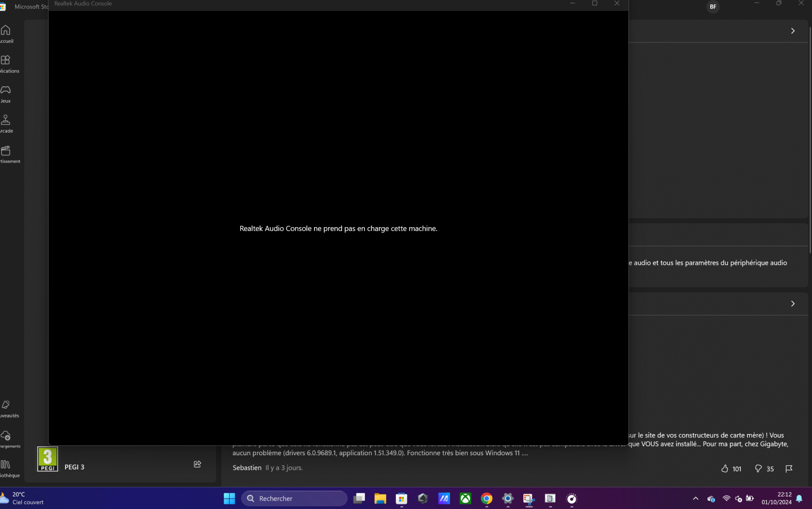This screenshot has height=509, width=812.
Task: Show hidden system tray icons
Action: pyautogui.click(x=696, y=498)
